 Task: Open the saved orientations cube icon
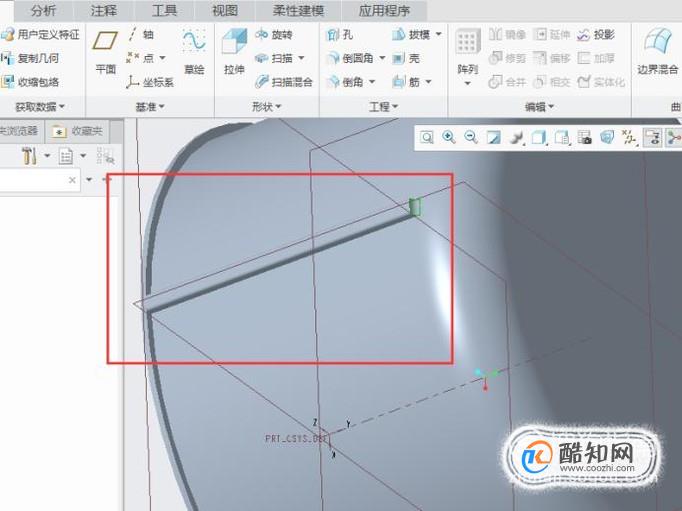(x=539, y=138)
